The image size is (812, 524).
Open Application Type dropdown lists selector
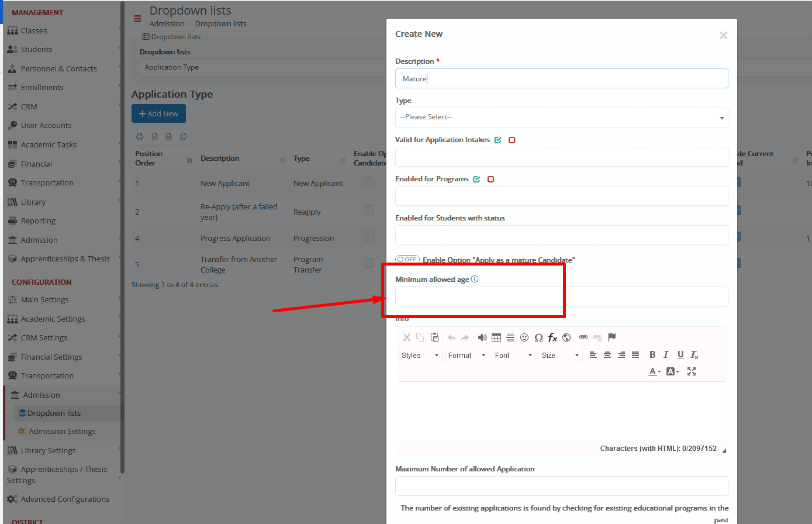(x=263, y=67)
